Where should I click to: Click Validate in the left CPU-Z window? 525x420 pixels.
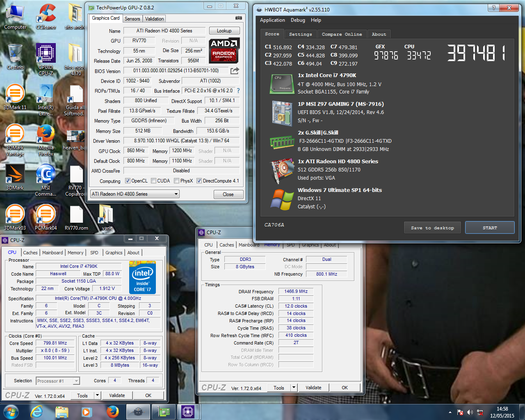click(117, 395)
